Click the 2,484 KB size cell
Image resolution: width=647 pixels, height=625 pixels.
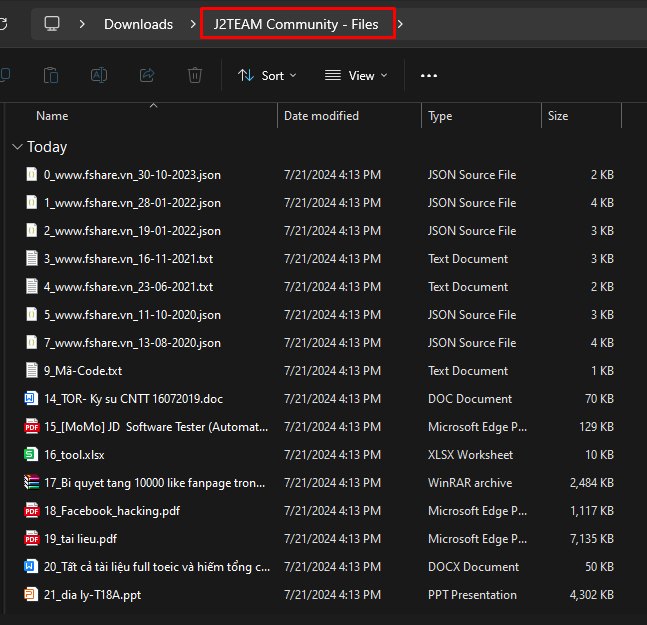[591, 483]
